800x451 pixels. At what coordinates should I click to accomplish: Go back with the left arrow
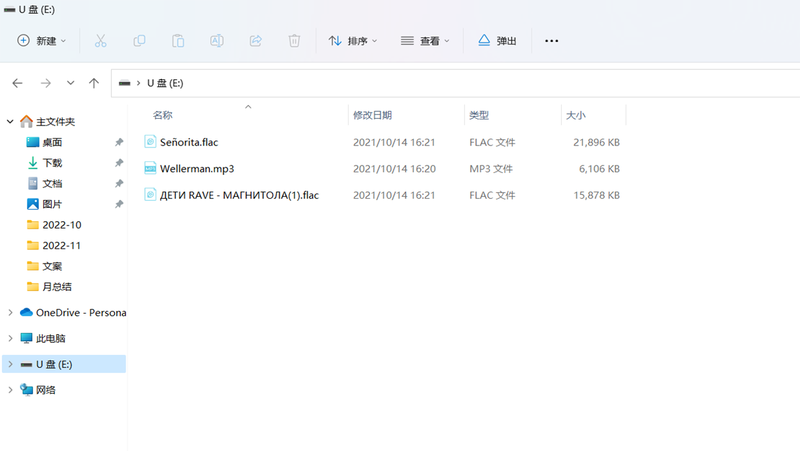coord(17,83)
